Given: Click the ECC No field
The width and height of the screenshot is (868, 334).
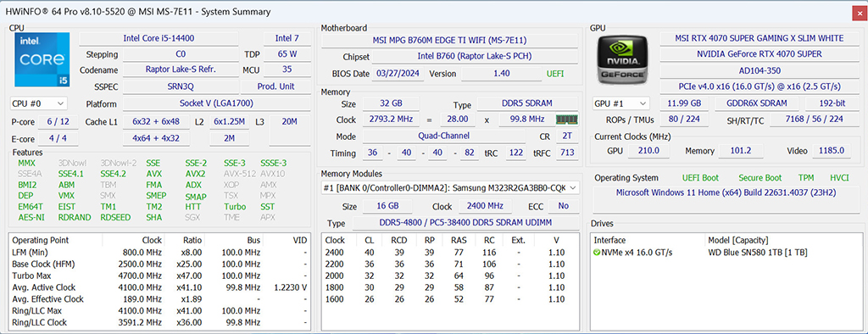Looking at the screenshot, I should click(x=564, y=206).
